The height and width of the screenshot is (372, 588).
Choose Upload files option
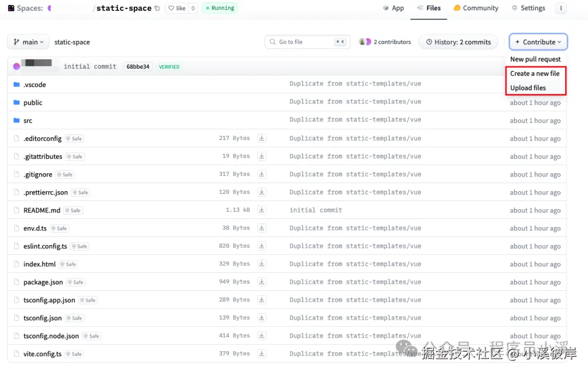point(528,88)
